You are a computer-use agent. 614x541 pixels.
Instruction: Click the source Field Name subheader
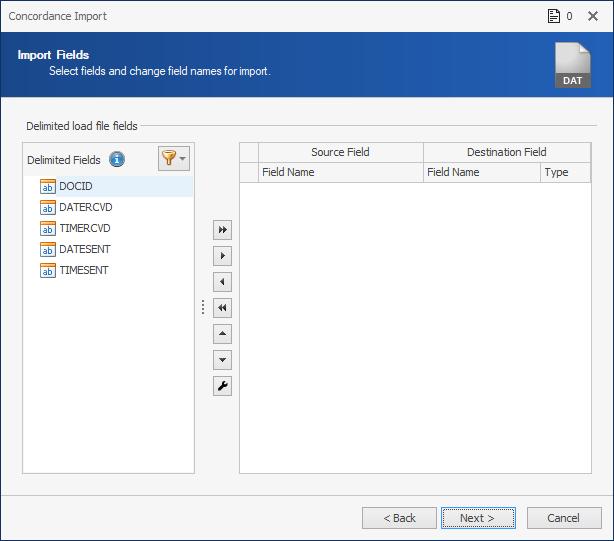pos(341,172)
